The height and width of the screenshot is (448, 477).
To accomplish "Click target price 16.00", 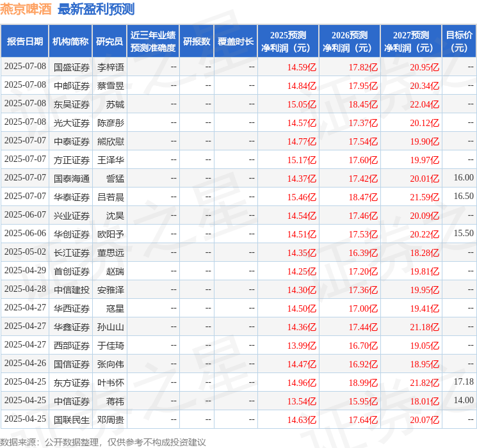I will coord(464,177).
